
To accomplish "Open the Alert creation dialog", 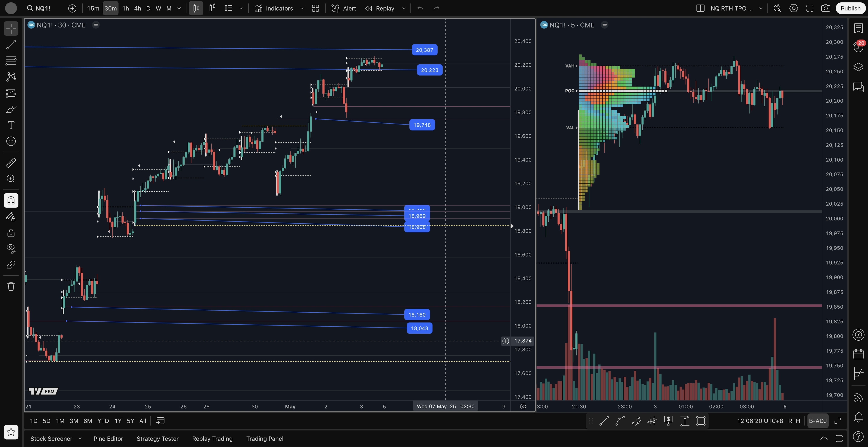I will [x=343, y=8].
